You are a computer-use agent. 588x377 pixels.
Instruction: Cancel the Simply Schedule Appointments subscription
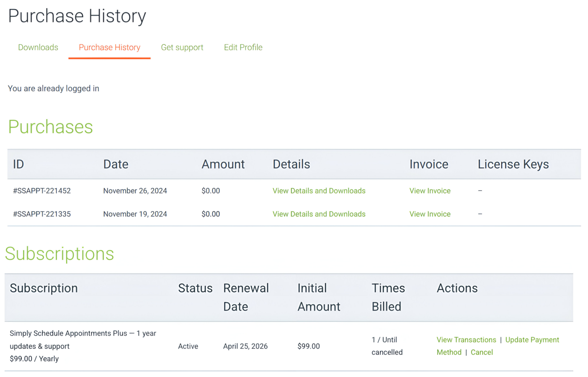pos(482,352)
